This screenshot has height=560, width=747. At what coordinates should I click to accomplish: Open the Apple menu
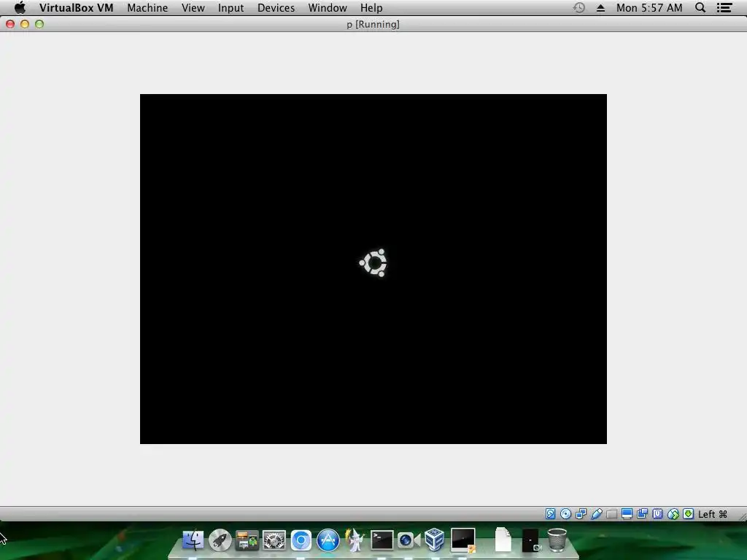coord(20,7)
